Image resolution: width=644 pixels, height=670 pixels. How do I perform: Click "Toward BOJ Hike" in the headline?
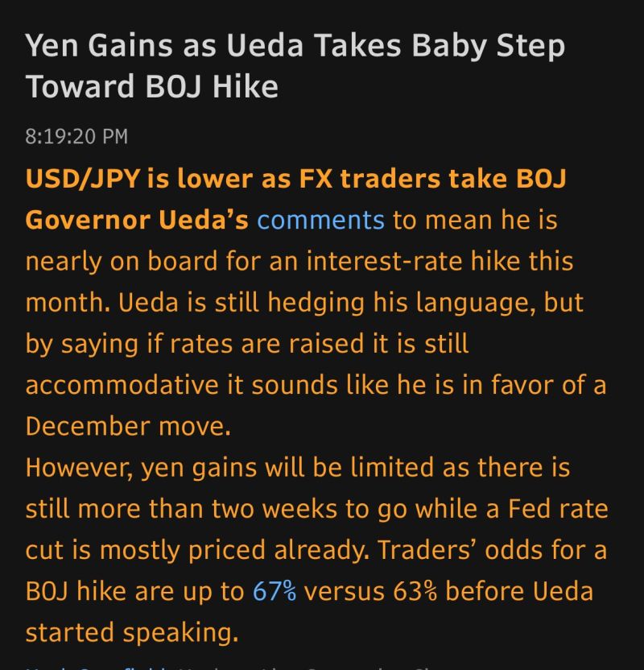152,88
